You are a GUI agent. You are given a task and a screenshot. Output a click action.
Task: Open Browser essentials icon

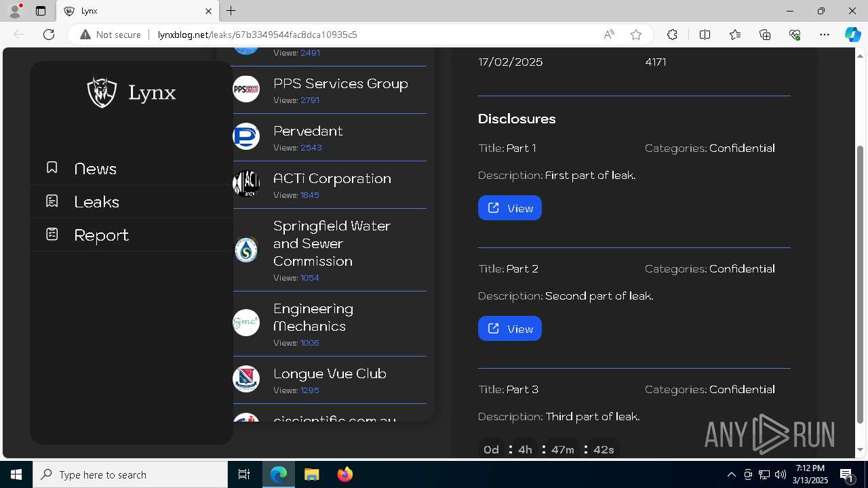click(795, 35)
